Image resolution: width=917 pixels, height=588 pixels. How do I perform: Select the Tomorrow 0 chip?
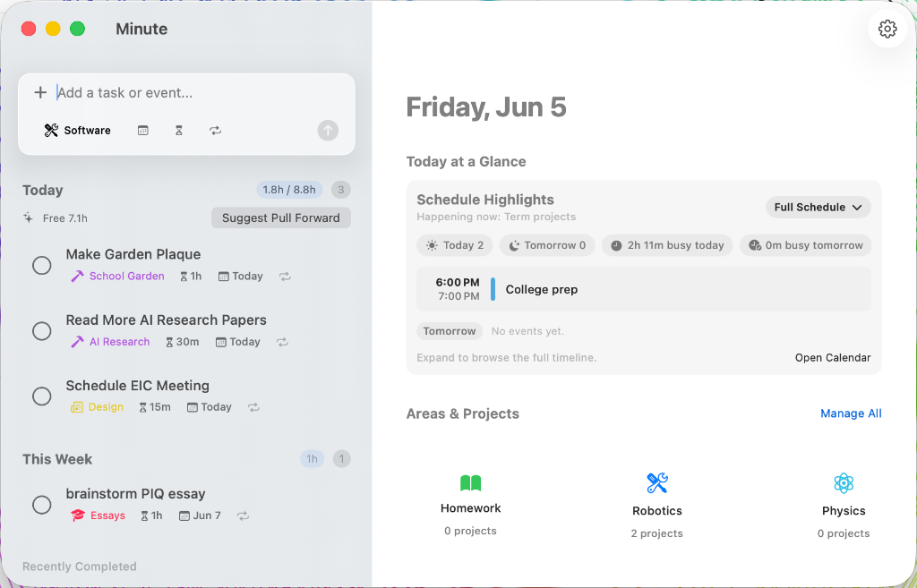547,245
